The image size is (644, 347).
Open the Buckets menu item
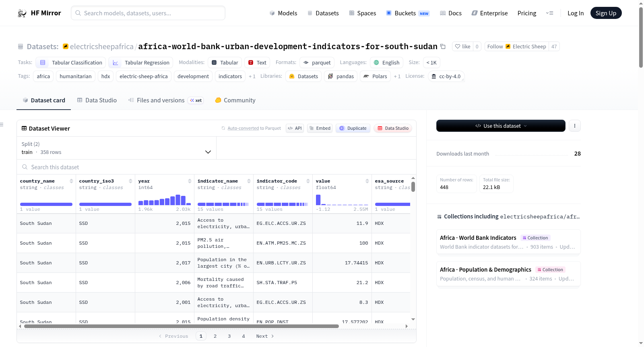(x=408, y=13)
